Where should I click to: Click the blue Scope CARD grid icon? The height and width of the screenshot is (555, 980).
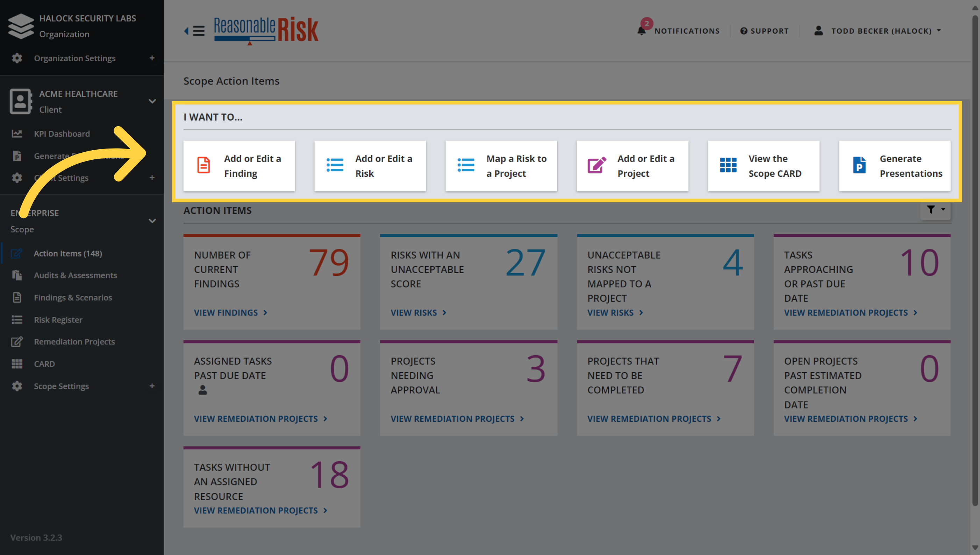point(728,165)
